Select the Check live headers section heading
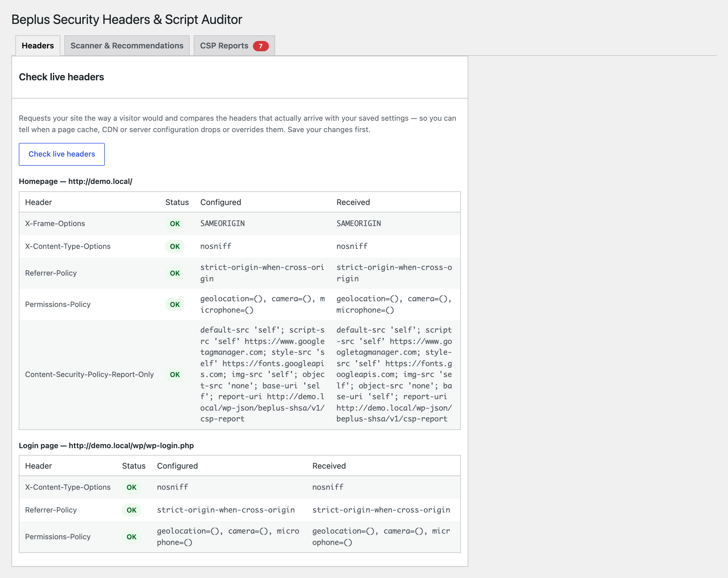 [62, 77]
